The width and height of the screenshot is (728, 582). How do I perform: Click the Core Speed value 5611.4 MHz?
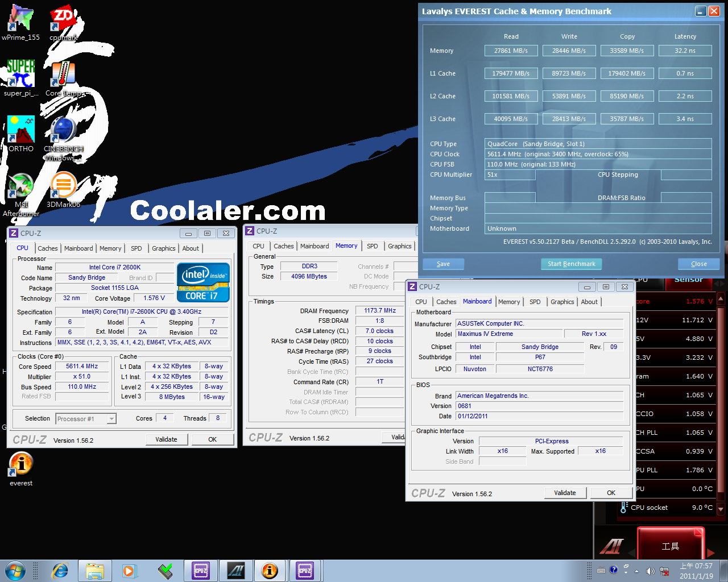point(82,367)
